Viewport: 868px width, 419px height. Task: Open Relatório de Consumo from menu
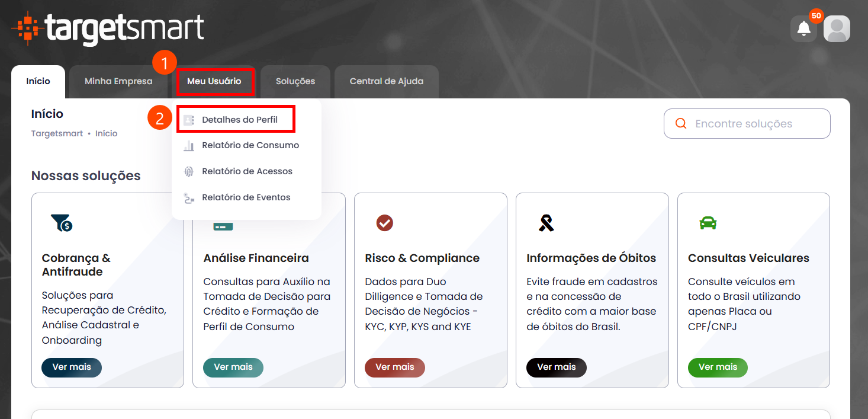pyautogui.click(x=250, y=145)
